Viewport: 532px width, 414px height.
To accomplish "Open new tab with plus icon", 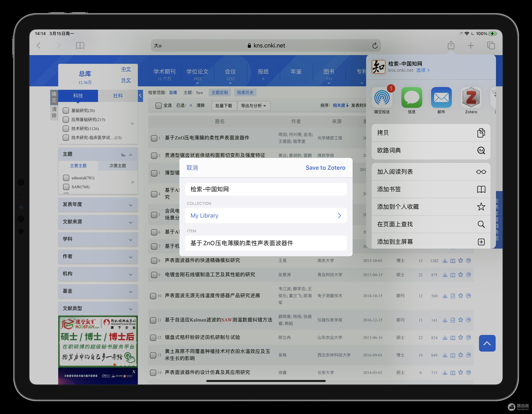I will tap(471, 46).
